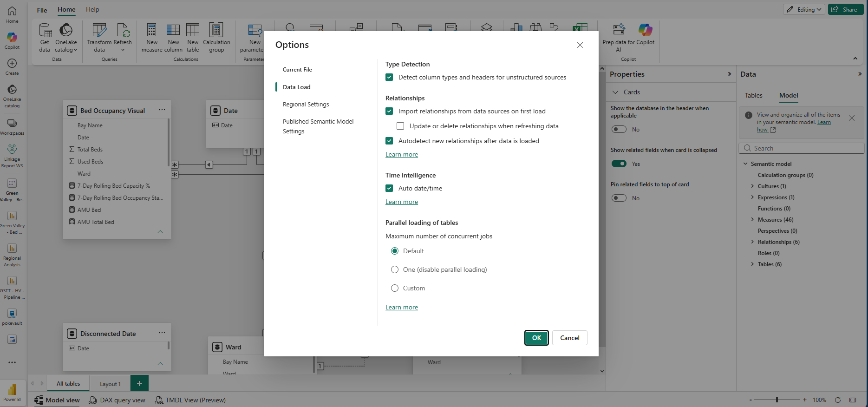The height and width of the screenshot is (407, 868).
Task: Expand the Expressions (1) node
Action: click(753, 197)
